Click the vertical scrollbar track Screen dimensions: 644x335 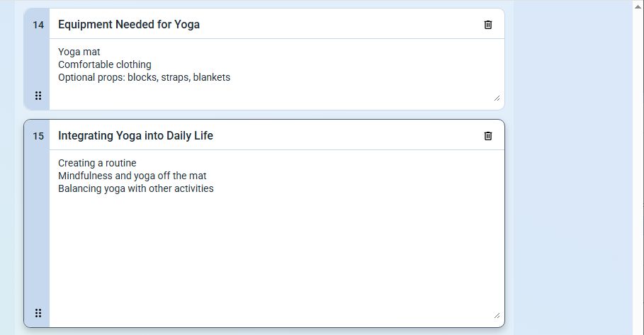(x=638, y=172)
